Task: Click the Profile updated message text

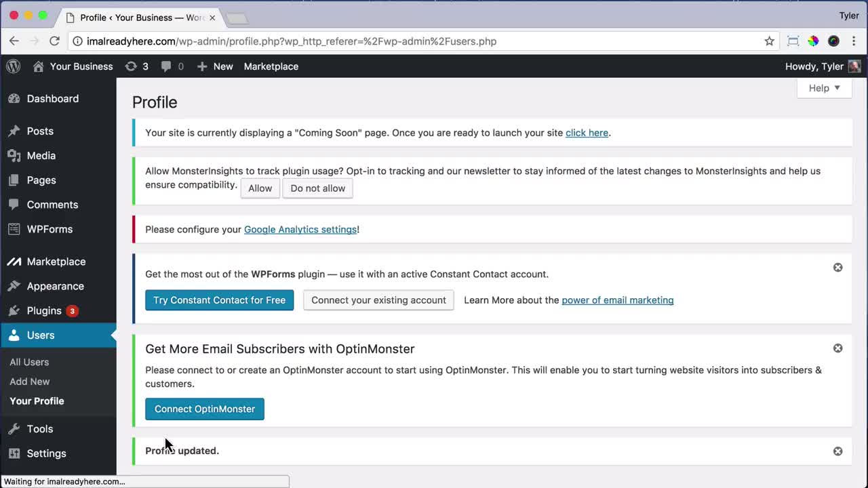Action: point(182,451)
